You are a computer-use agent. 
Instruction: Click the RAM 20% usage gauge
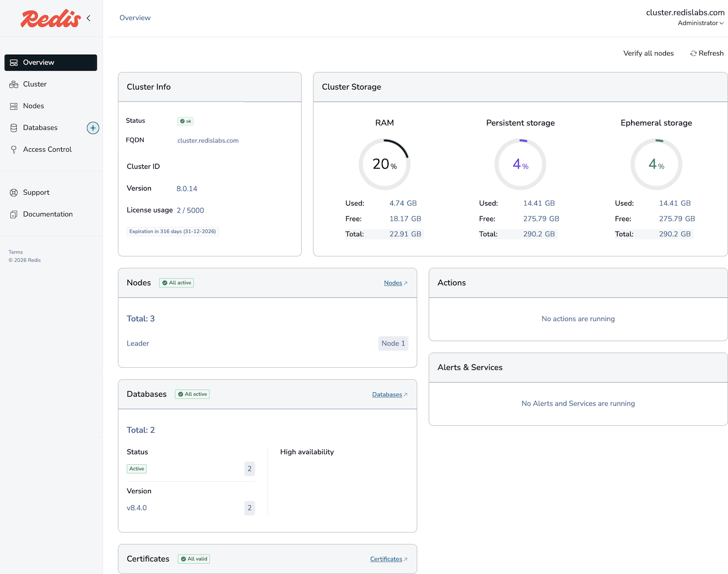tap(384, 164)
